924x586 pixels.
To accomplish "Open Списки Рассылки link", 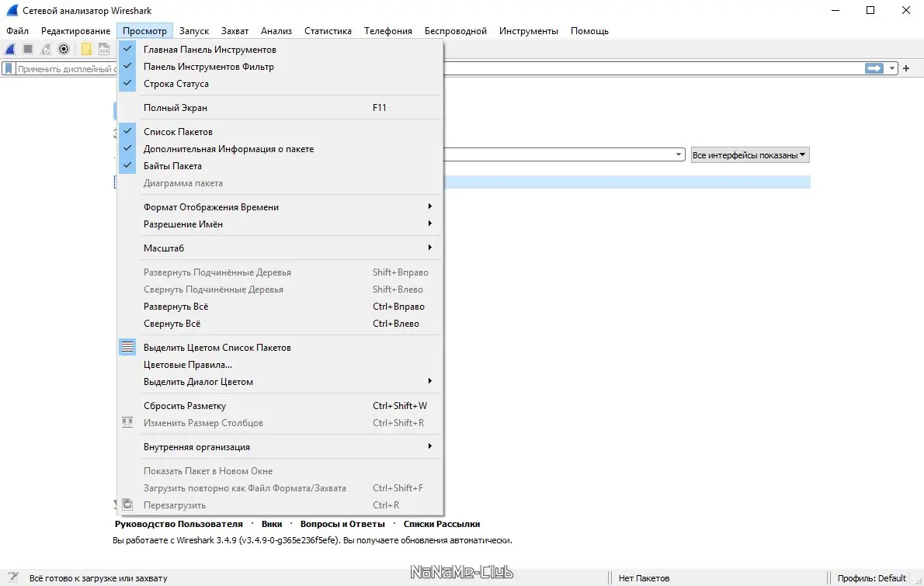I will point(441,524).
